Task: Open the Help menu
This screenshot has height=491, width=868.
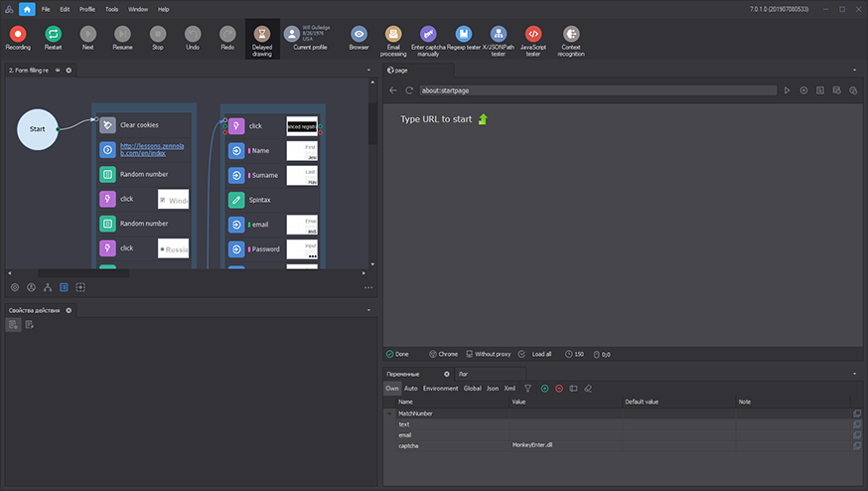Action: pyautogui.click(x=163, y=9)
